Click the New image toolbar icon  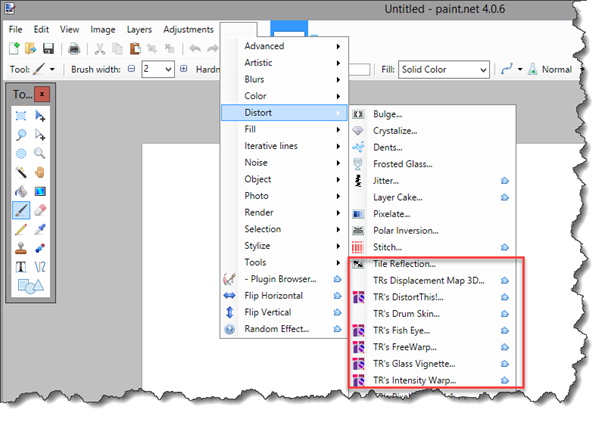pyautogui.click(x=14, y=49)
